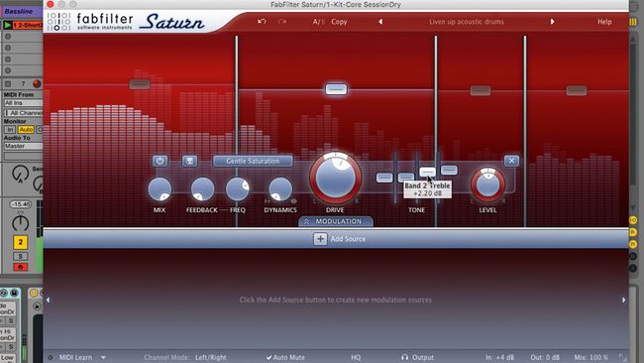Click the Mix: 100 % value
Viewport: 644px width, 363px height.
(x=591, y=358)
